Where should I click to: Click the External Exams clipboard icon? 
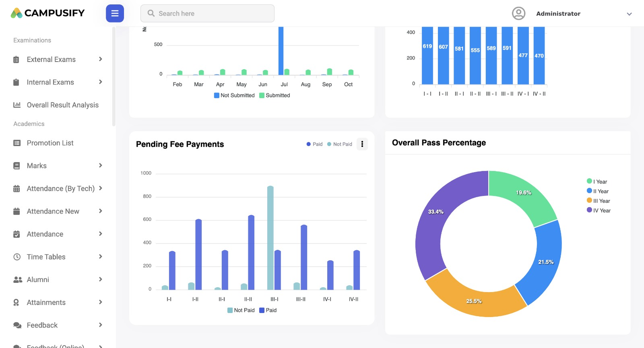[17, 60]
